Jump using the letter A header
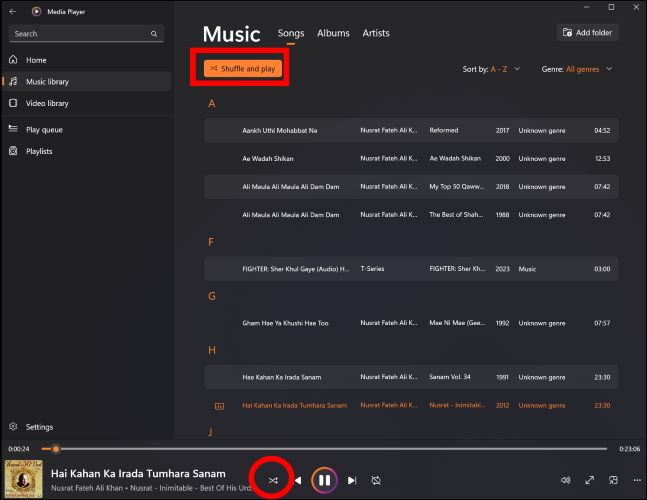The height and width of the screenshot is (500, 647). (x=212, y=104)
